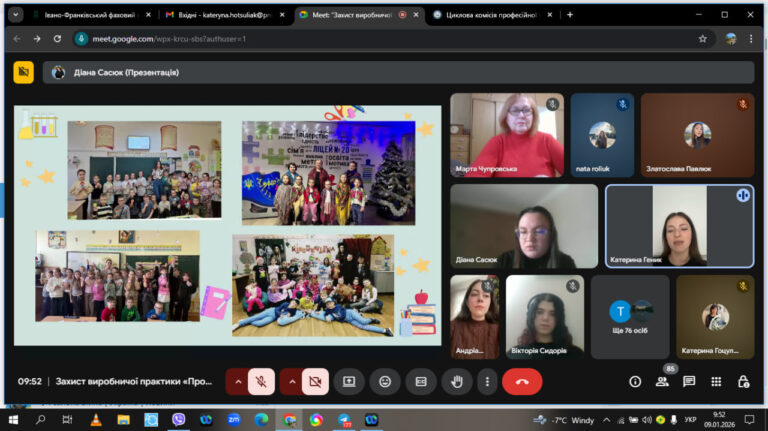Turn on the camera button
The image size is (768, 431).
click(x=315, y=382)
